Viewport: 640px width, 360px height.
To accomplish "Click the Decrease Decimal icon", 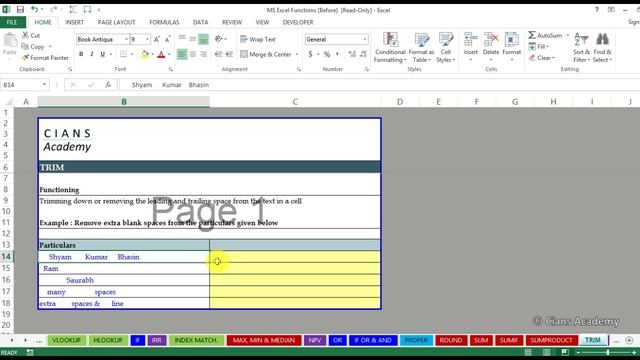I will pos(363,54).
